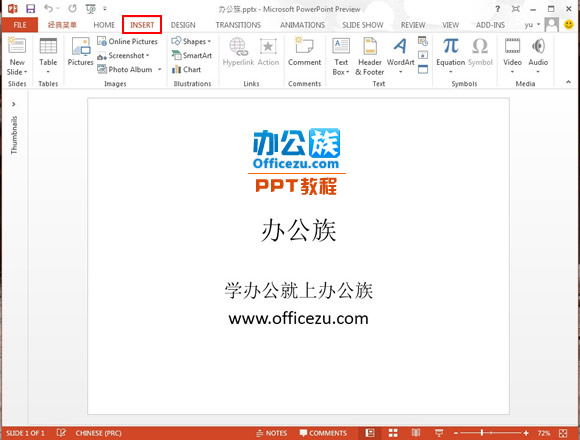Open the Screenshot tool
This screenshot has width=580, height=440.
[123, 55]
